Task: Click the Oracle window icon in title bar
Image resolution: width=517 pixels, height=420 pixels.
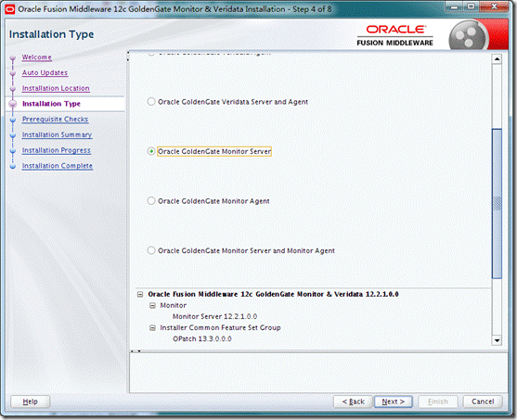Action: (10, 9)
